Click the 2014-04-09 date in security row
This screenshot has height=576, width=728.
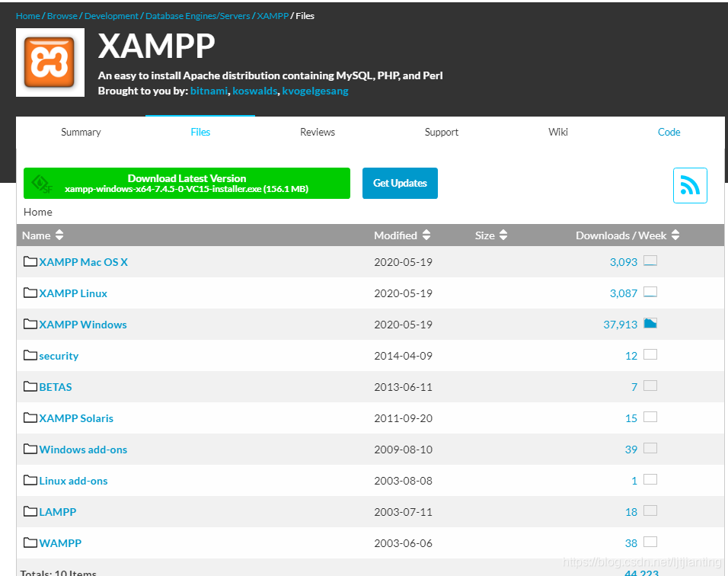point(403,356)
